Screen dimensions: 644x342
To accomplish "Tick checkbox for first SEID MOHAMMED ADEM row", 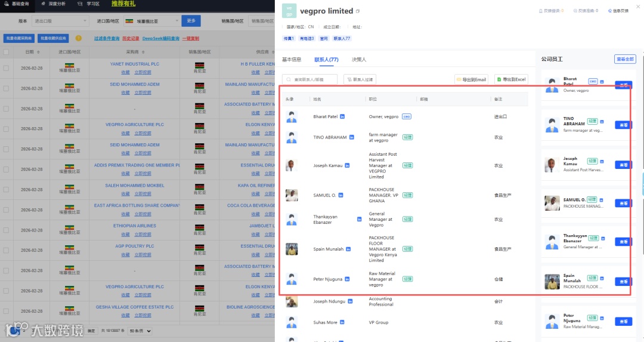I will [x=6, y=88].
